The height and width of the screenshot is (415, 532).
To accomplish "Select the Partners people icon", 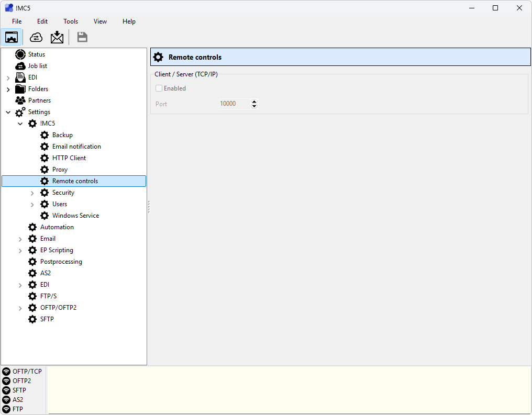I will click(x=20, y=100).
